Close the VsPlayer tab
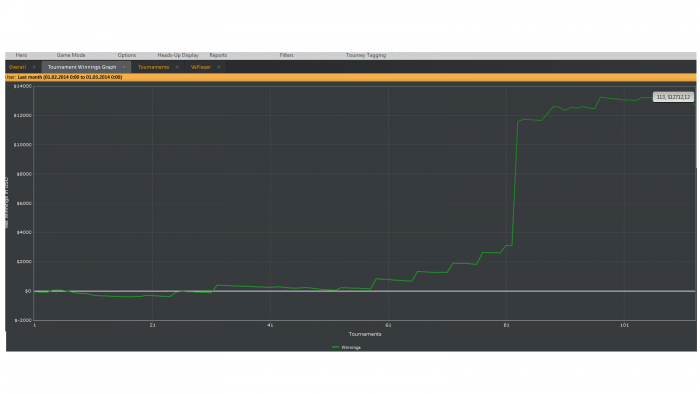 point(219,67)
